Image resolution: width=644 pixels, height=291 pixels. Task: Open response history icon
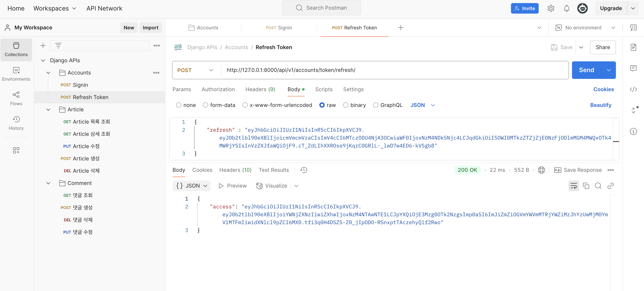[x=304, y=170]
